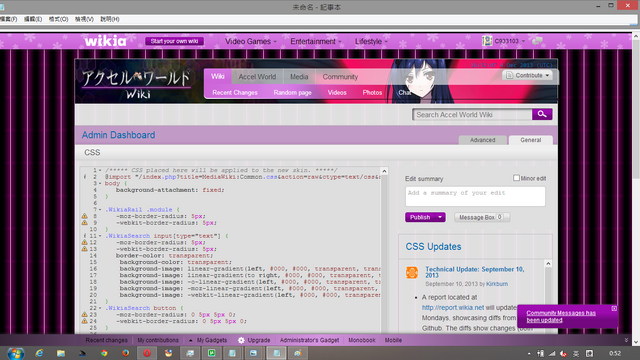The height and width of the screenshot is (360, 640).
Task: Switch to Opera in taskbar
Action: [147, 353]
